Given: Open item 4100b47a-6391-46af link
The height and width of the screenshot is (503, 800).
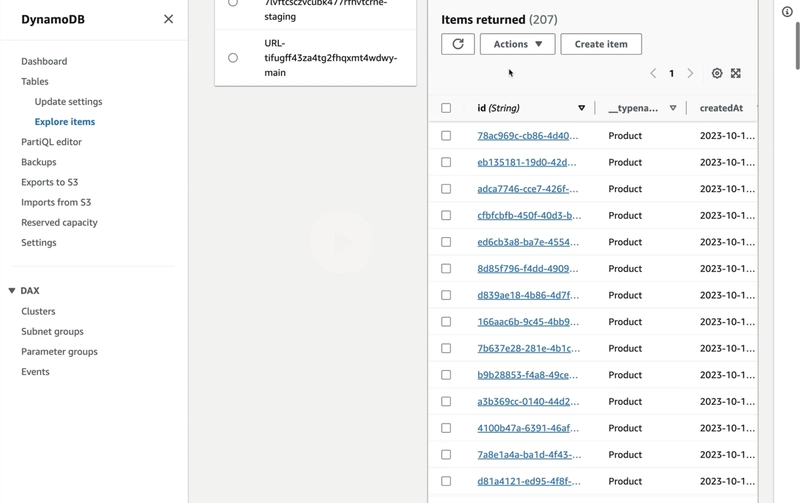Looking at the screenshot, I should point(528,428).
